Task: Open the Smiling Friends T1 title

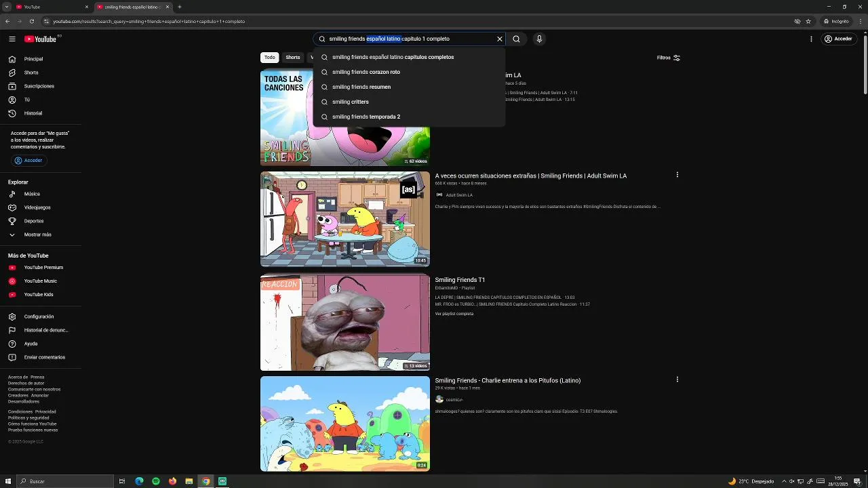Action: click(460, 280)
